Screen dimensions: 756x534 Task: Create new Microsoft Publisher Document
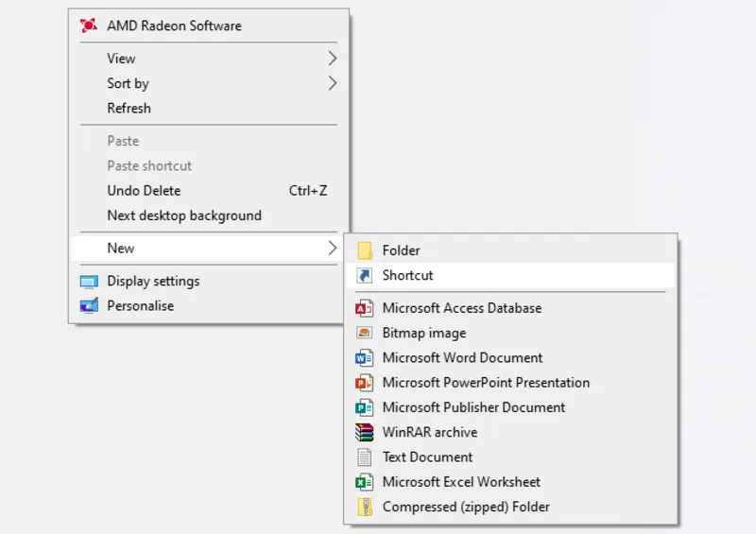click(x=510, y=407)
